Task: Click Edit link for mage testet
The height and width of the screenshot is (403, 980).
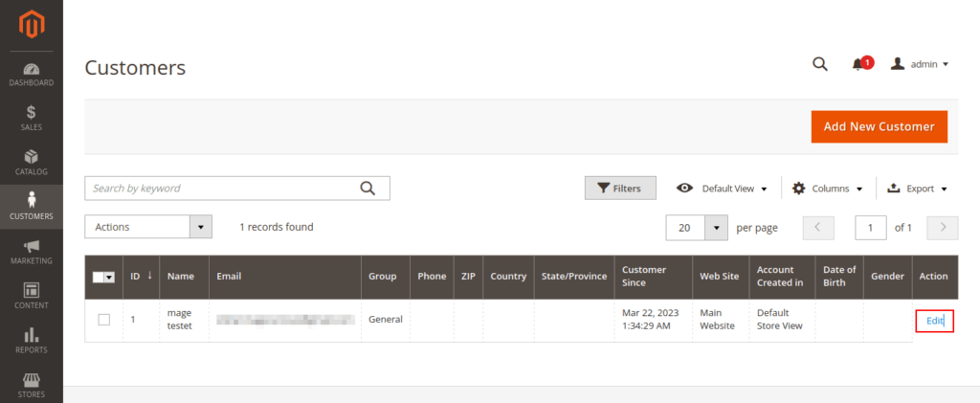Action: click(934, 321)
